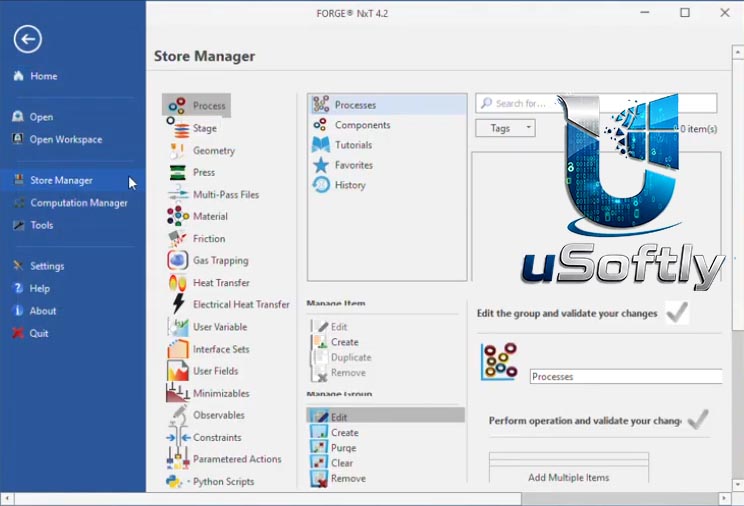Click the horizontal scrollbar left arrow
744x506 pixels.
7,498
